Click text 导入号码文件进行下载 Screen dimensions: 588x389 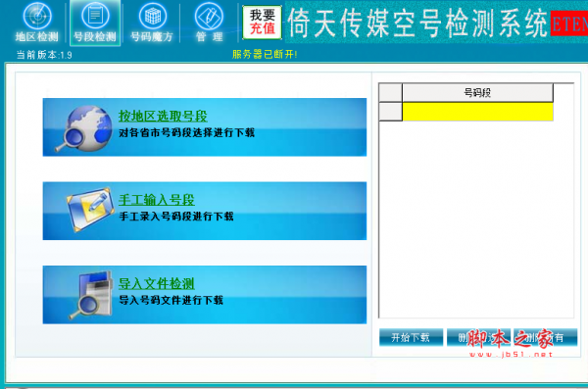(171, 300)
